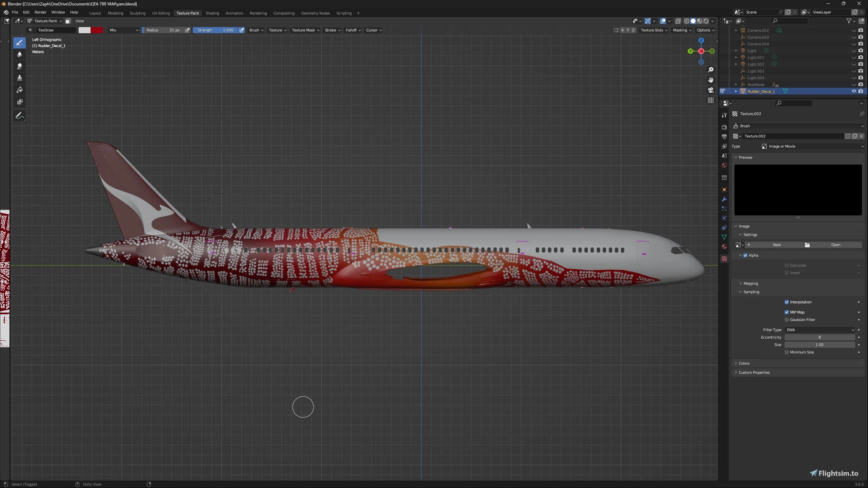Select the Smear tool
868x488 pixels.
(19, 66)
